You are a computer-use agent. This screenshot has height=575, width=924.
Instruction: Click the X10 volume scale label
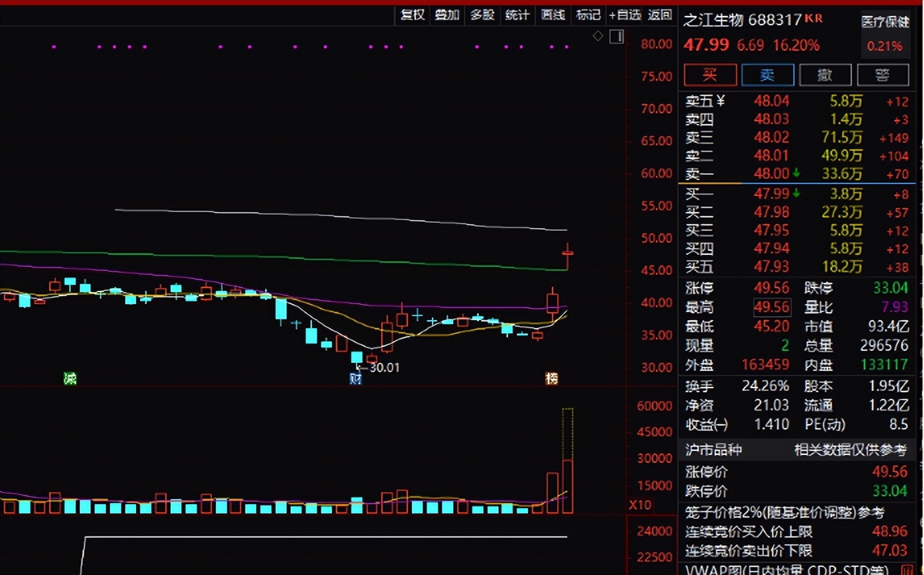tap(640, 505)
